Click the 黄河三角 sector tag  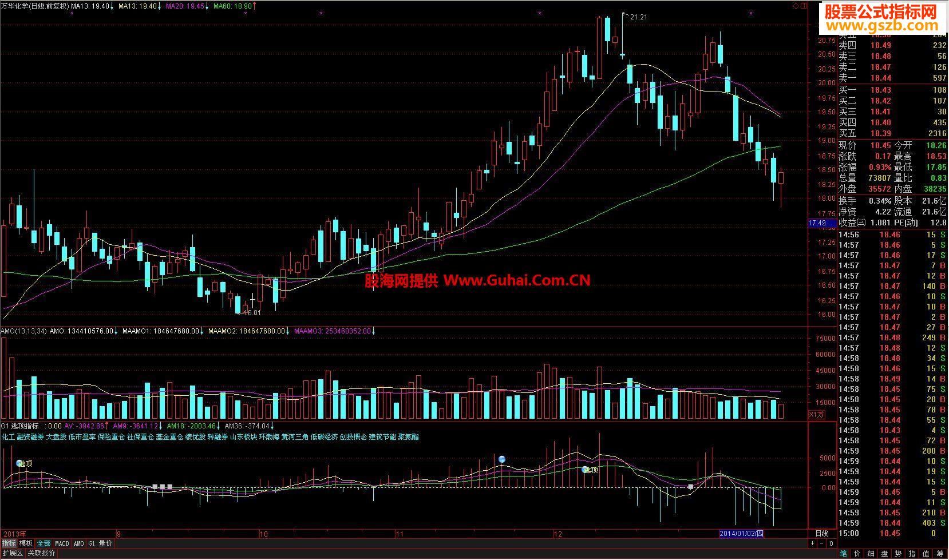pyautogui.click(x=295, y=437)
